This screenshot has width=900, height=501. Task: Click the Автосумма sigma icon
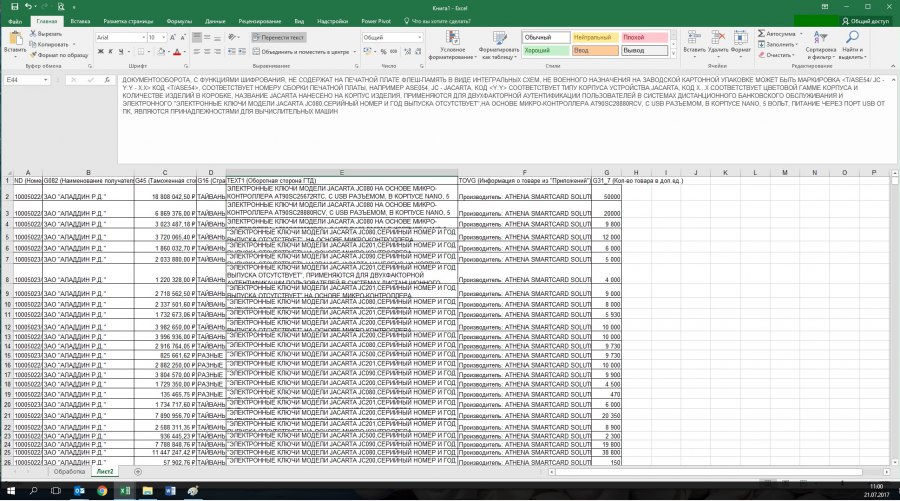tap(761, 34)
